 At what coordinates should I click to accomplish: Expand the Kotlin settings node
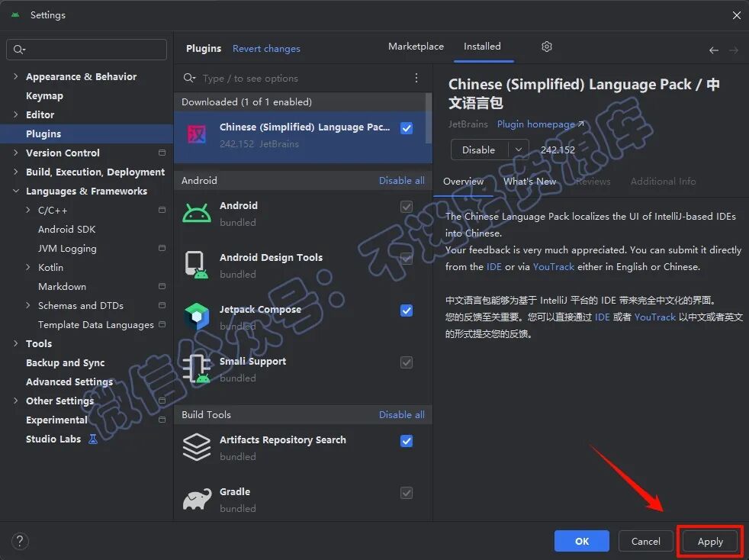27,267
